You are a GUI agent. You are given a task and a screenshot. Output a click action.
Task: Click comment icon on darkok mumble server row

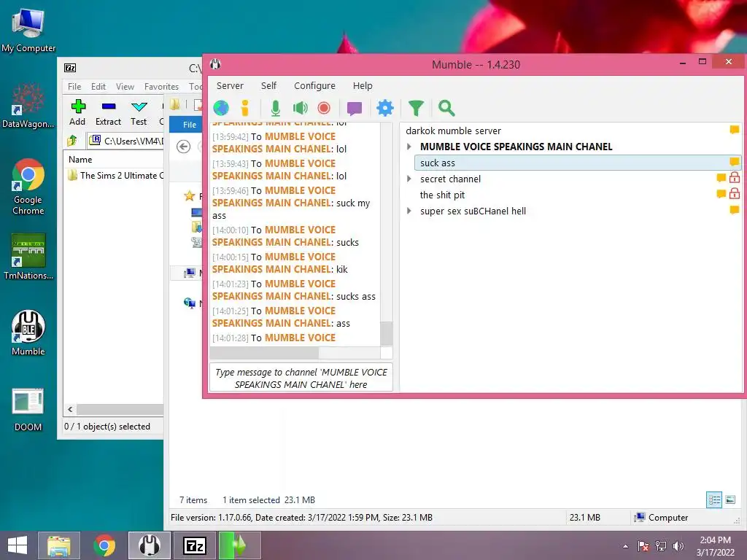tap(734, 130)
